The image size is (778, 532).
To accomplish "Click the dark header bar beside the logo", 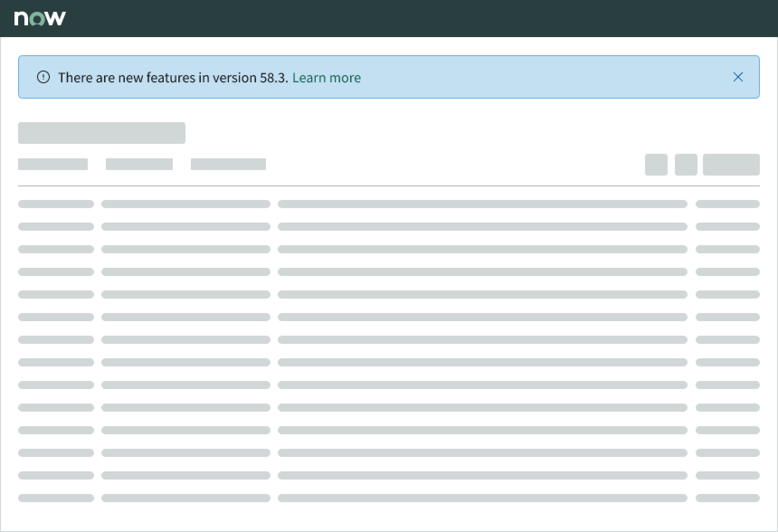I will click(407, 18).
